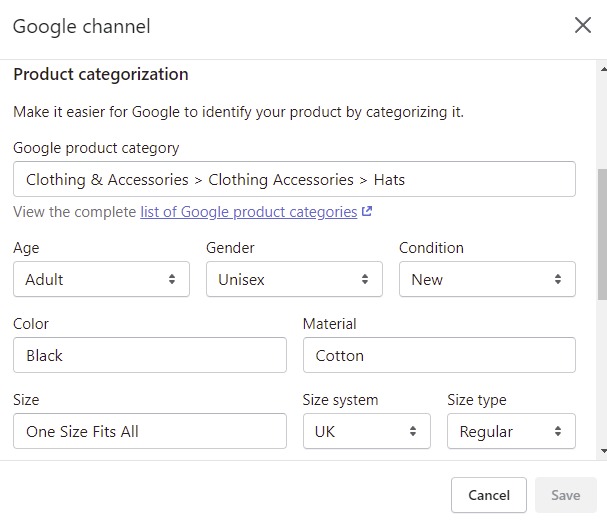Click external link icon beside product categories
Screen dimensions: 607x525
(367, 211)
